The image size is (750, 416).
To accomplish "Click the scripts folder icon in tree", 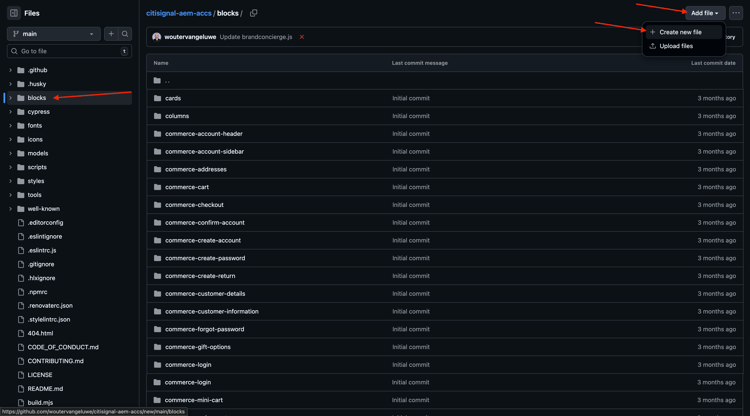I will [21, 167].
